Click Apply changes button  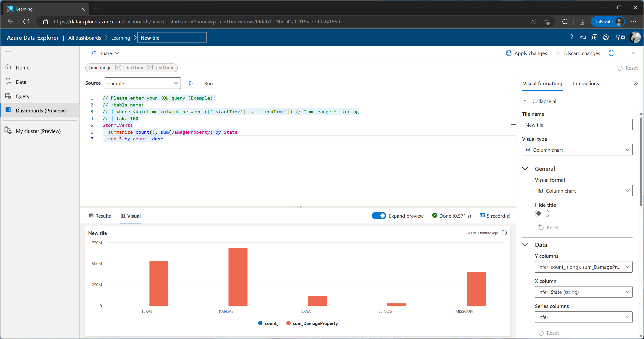(x=526, y=53)
